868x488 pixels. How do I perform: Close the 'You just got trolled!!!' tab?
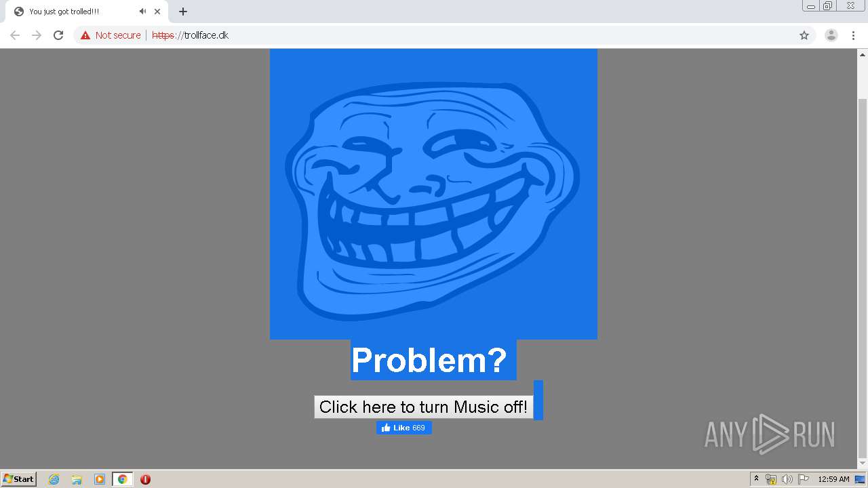[157, 12]
